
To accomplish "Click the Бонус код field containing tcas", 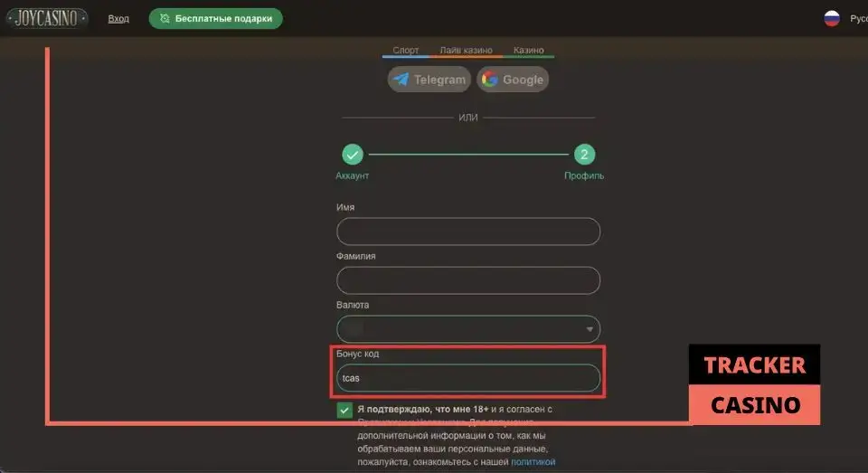I will pyautogui.click(x=468, y=378).
